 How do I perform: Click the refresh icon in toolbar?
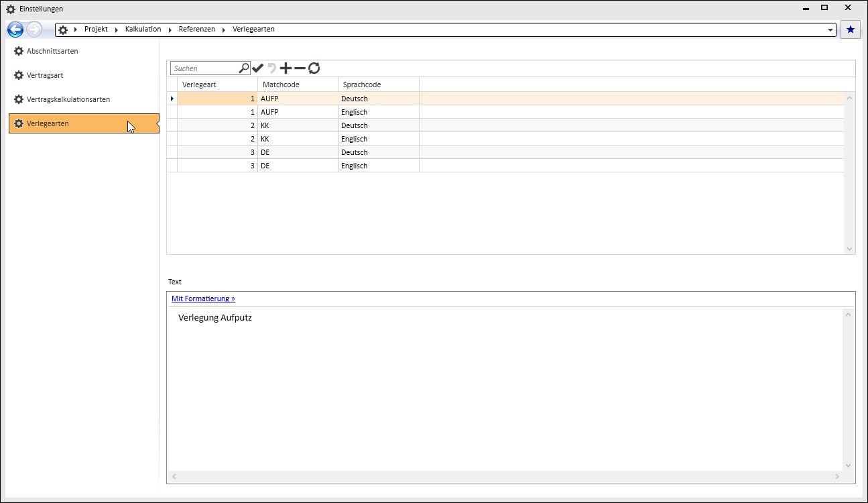pyautogui.click(x=314, y=68)
